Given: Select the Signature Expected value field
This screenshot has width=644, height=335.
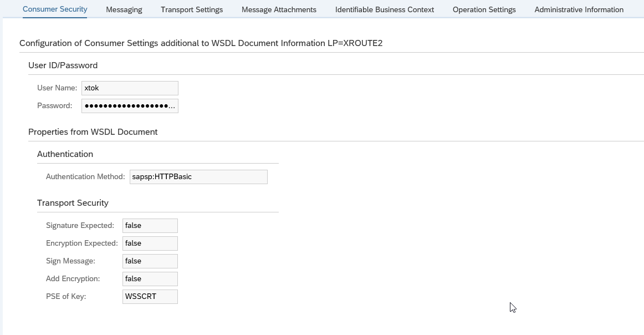Looking at the screenshot, I should click(150, 226).
